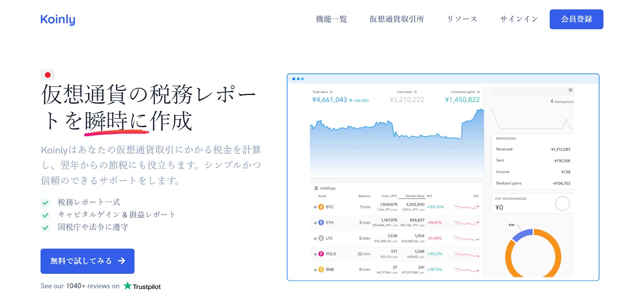Click the transactions line chart
This screenshot has width=644, height=308.
coord(533,119)
